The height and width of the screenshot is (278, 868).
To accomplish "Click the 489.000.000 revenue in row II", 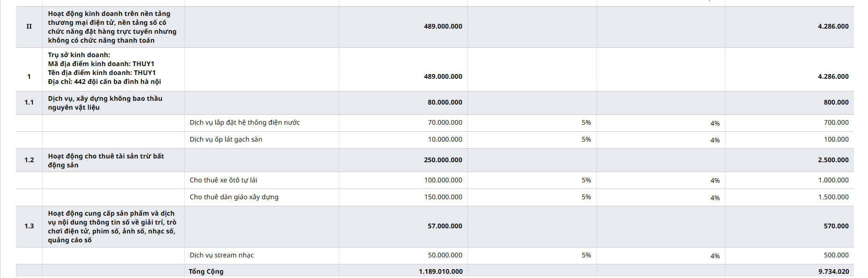I will [443, 26].
